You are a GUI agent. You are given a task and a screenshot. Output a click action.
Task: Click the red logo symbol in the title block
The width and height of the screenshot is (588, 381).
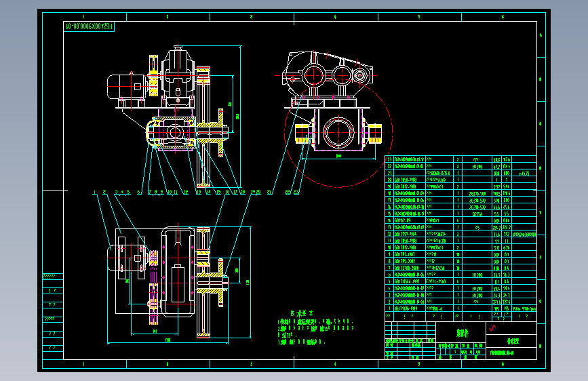tap(492, 328)
